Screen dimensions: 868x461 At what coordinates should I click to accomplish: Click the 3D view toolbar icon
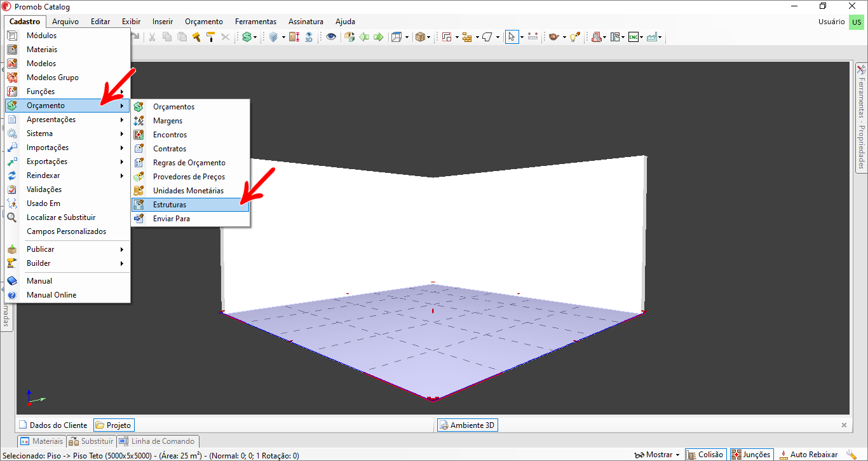pyautogui.click(x=309, y=37)
